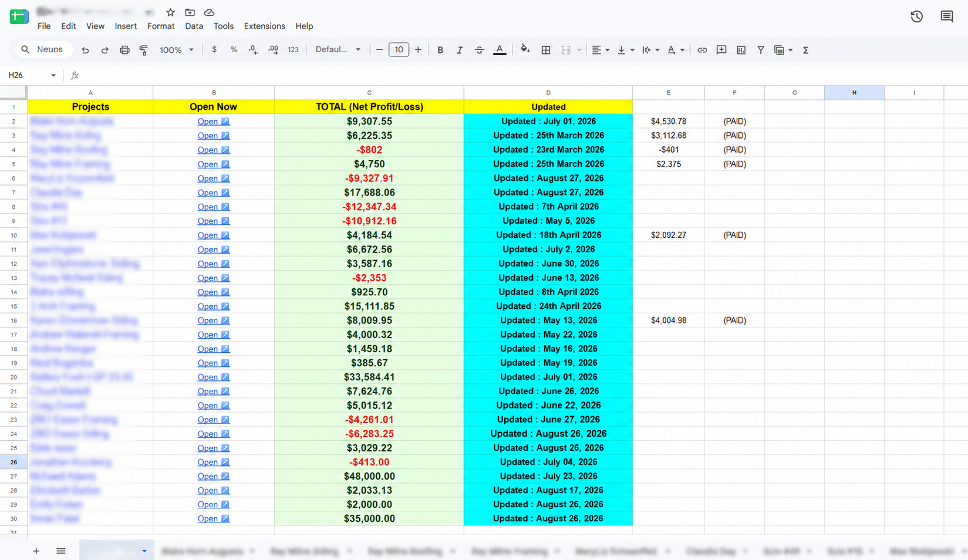
Task: Open the Insert menu
Action: [x=126, y=26]
